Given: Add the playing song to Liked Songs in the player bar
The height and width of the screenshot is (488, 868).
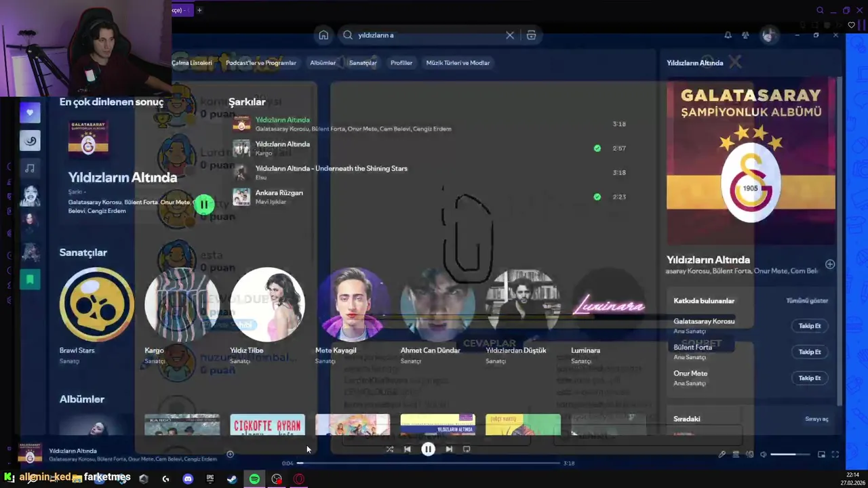Looking at the screenshot, I should click(x=230, y=454).
